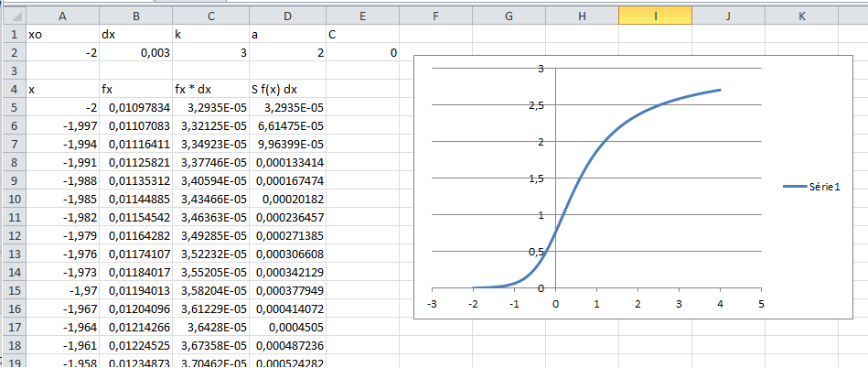This screenshot has height=368, width=868.
Task: Click row 4 header
Action: click(13, 89)
